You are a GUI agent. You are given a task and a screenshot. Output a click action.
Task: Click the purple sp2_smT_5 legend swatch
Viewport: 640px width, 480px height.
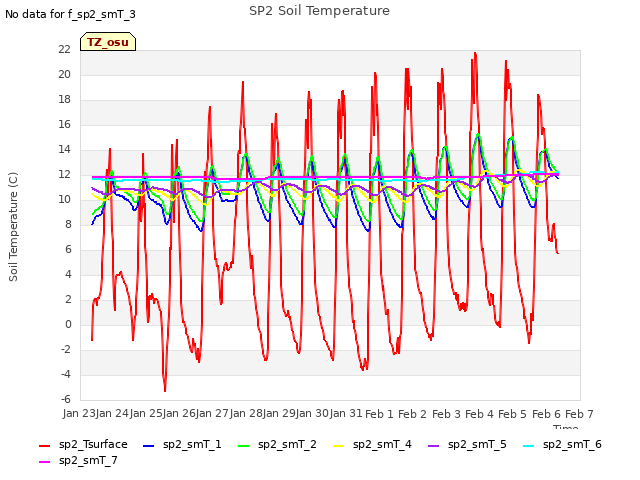(433, 446)
